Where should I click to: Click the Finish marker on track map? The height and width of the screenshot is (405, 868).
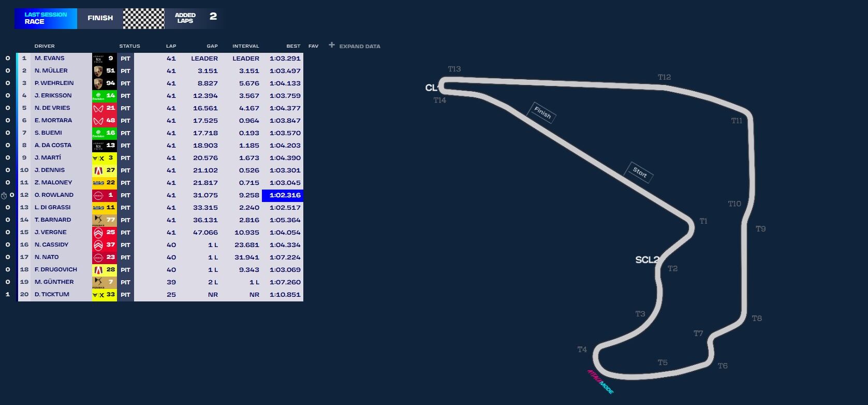542,112
